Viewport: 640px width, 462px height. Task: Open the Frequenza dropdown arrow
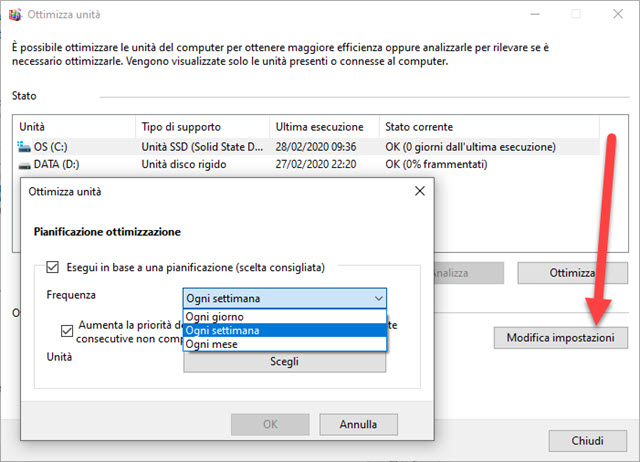pos(377,298)
